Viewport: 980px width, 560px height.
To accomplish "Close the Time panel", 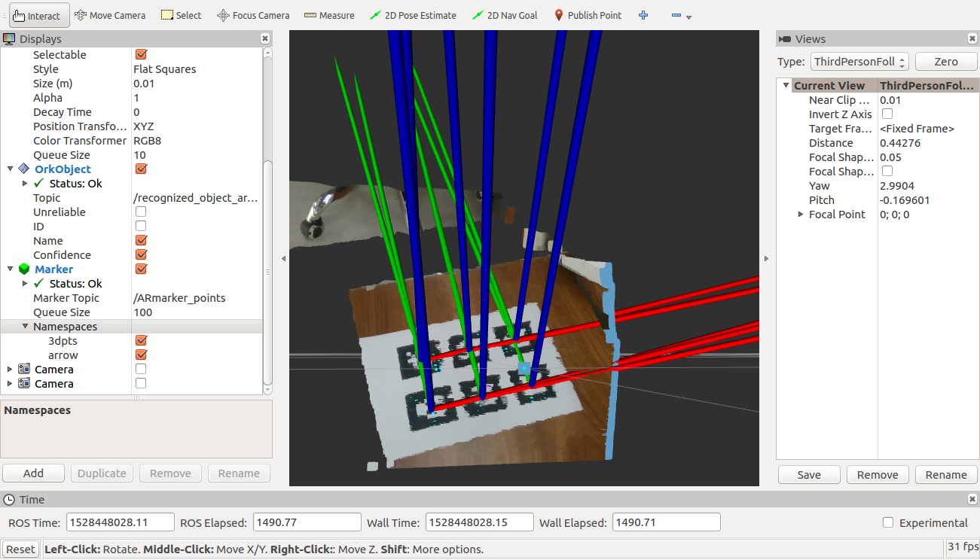I will pyautogui.click(x=972, y=499).
